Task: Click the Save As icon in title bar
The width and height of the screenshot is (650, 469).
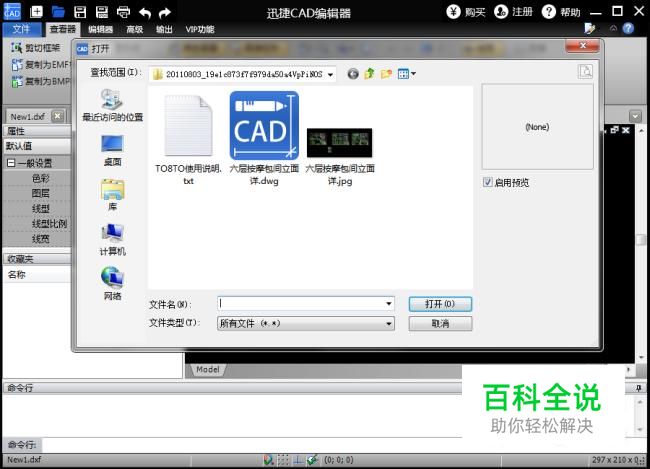Action: pos(102,12)
